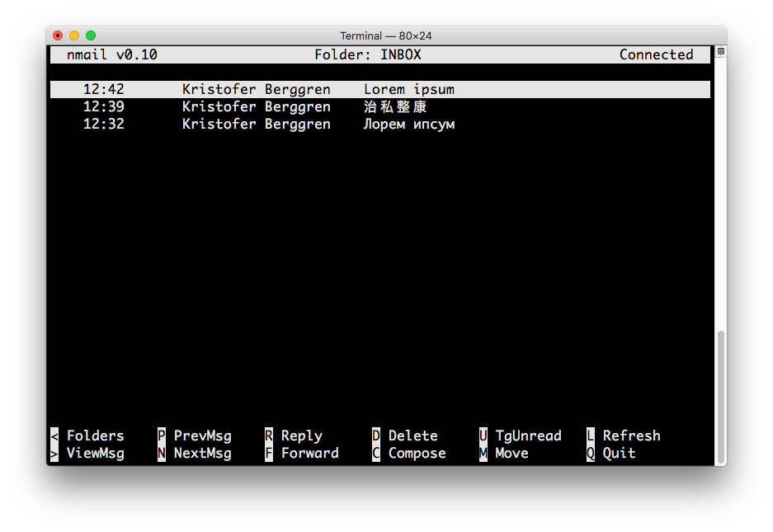The height and width of the screenshot is (532, 773).
Task: Click the D Delete shortcut
Action: [x=405, y=435]
